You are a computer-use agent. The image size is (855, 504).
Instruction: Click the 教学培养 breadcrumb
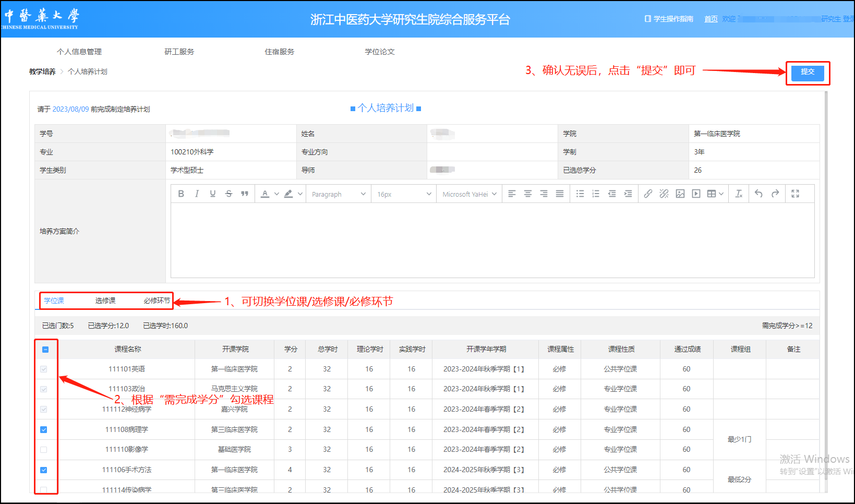coord(42,71)
